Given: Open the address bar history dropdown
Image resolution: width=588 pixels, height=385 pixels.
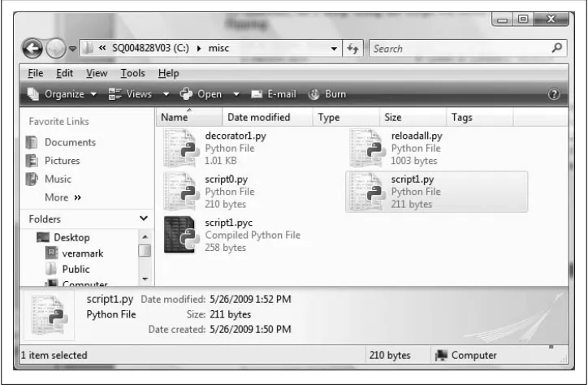Looking at the screenshot, I should pos(334,49).
